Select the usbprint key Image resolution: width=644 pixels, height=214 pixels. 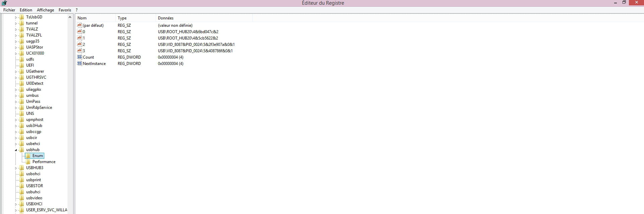point(34,180)
